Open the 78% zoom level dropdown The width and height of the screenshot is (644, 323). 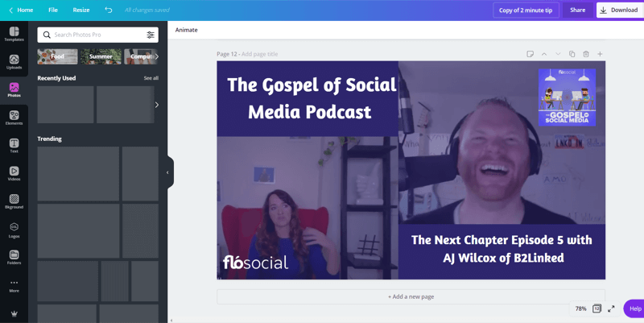click(580, 309)
